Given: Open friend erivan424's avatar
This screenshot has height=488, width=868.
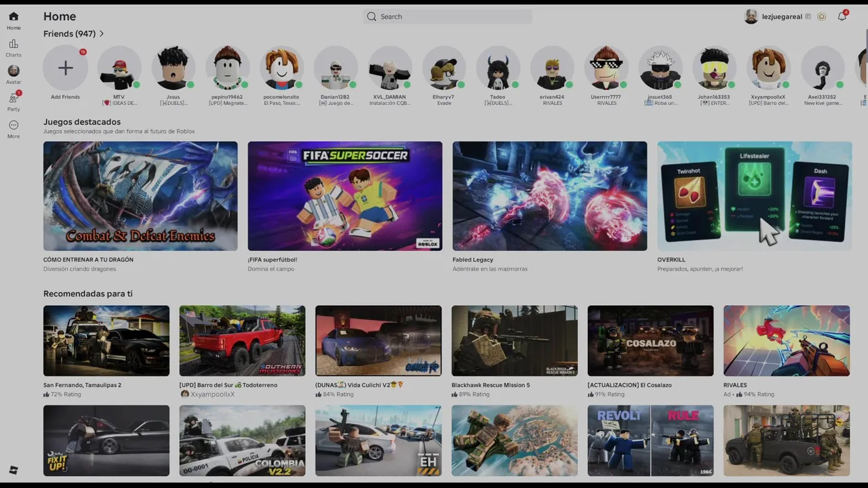Looking at the screenshot, I should click(553, 68).
